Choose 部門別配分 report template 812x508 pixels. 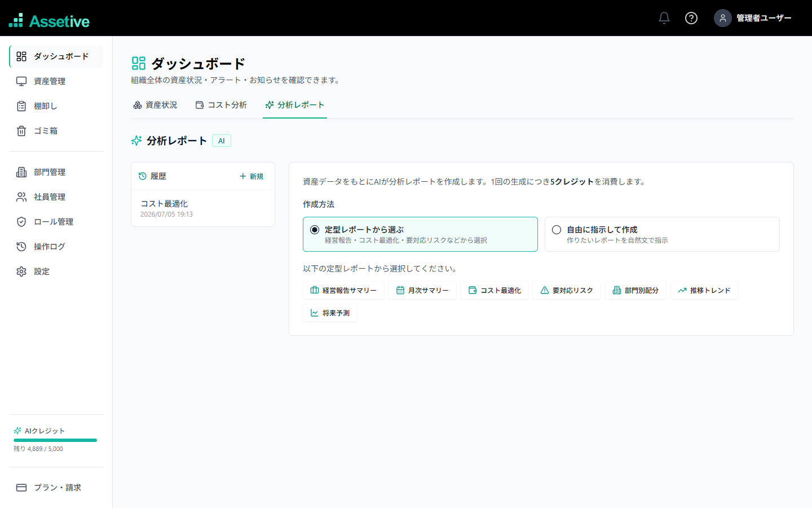pos(636,290)
